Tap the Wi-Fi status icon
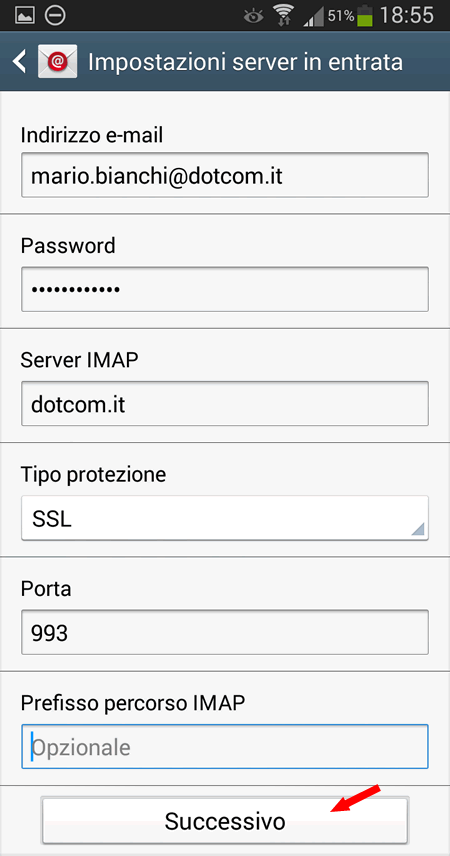450x856 pixels. pyautogui.click(x=283, y=15)
